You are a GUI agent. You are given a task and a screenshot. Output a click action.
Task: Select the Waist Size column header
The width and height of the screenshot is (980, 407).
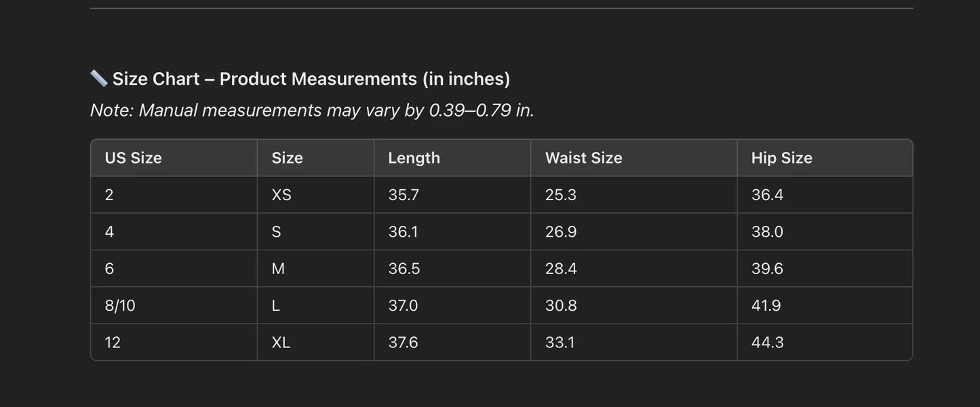pos(583,158)
